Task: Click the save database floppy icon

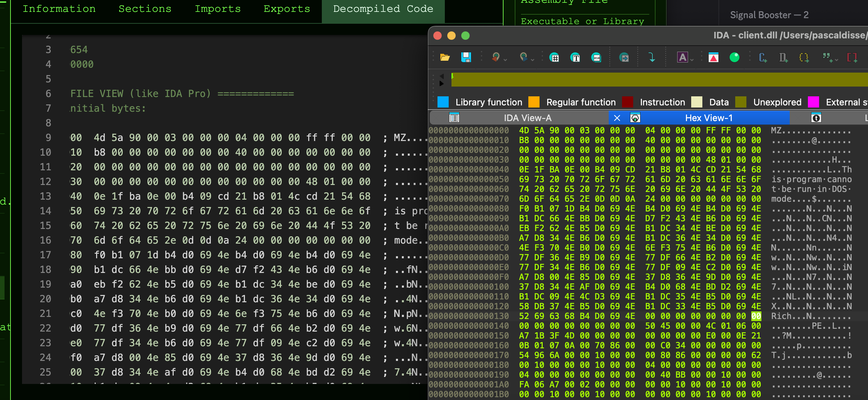Action: coord(466,57)
